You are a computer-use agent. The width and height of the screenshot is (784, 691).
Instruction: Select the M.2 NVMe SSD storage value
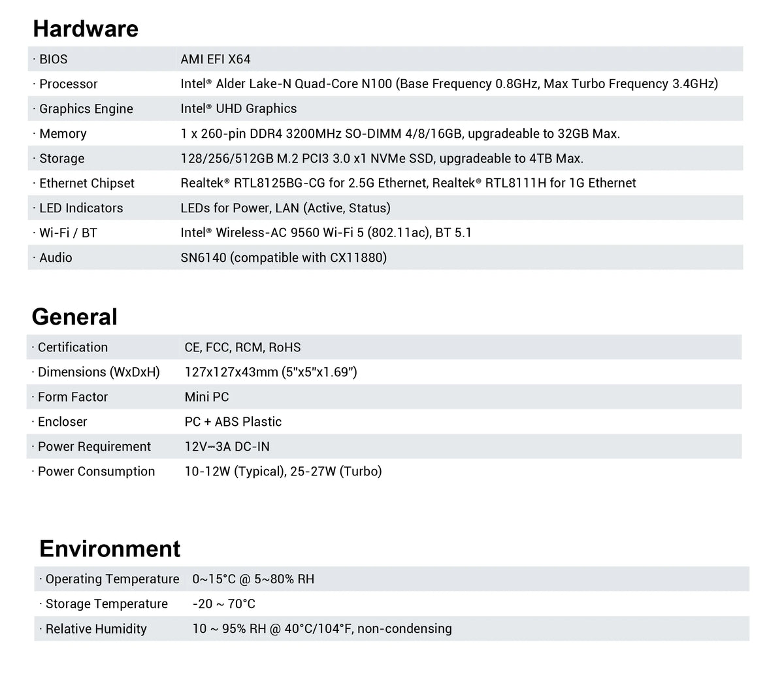pos(382,159)
